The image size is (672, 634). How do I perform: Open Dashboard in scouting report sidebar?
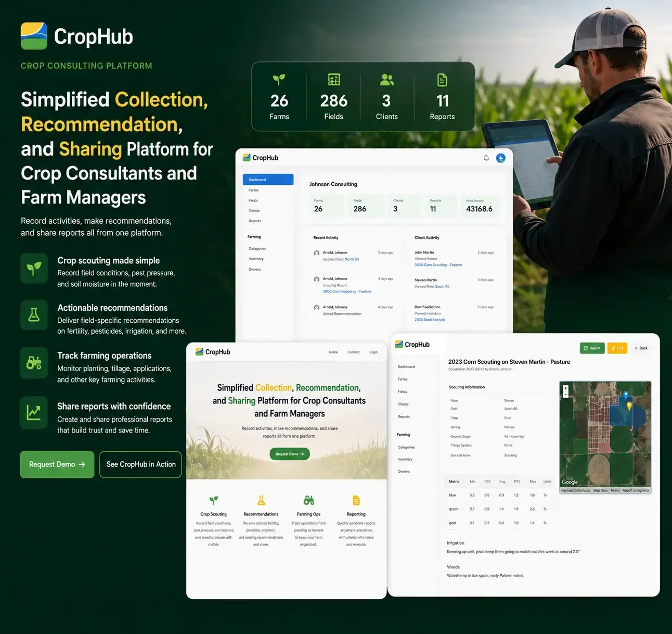[x=406, y=367]
